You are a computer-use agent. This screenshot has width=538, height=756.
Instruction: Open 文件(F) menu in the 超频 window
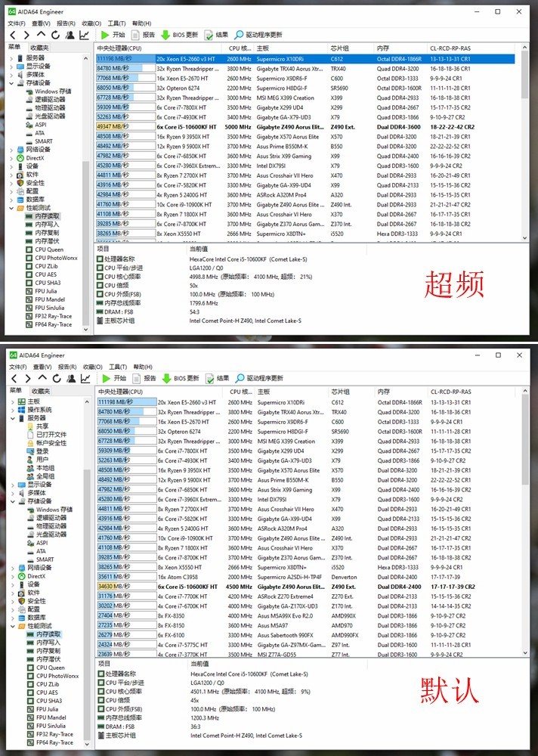pyautogui.click(x=17, y=23)
